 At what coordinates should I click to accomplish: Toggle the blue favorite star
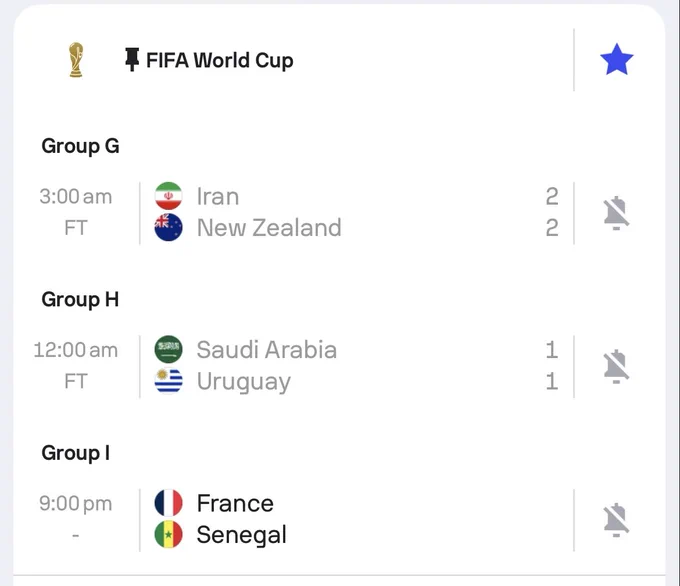tap(616, 59)
